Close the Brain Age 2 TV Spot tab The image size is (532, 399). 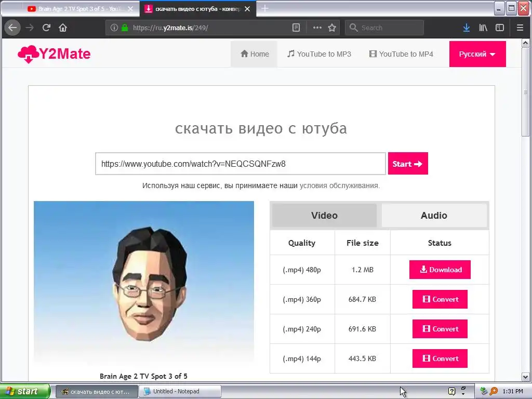(x=130, y=9)
